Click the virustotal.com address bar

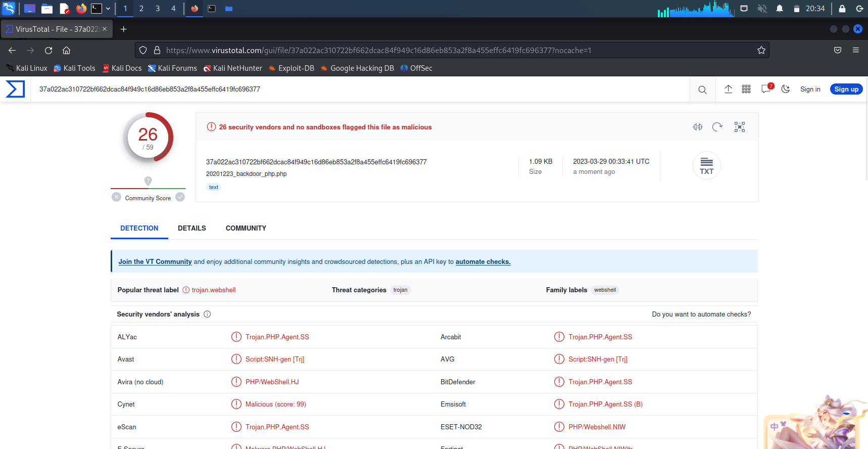pyautogui.click(x=452, y=50)
